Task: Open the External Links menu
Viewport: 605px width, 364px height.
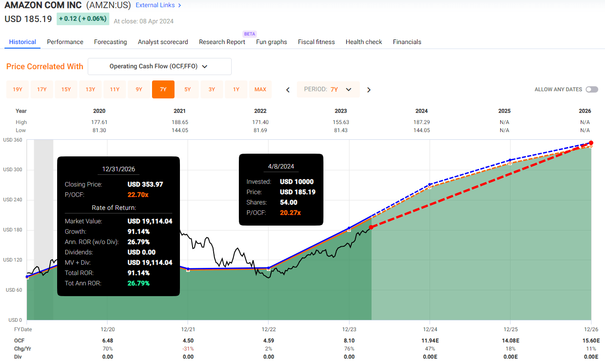Action: pyautogui.click(x=158, y=5)
